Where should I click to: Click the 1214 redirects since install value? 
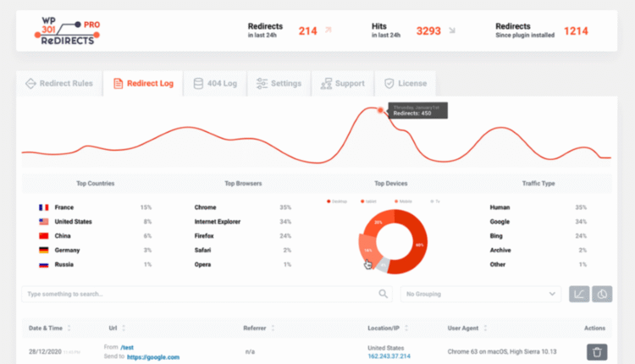[x=576, y=31]
